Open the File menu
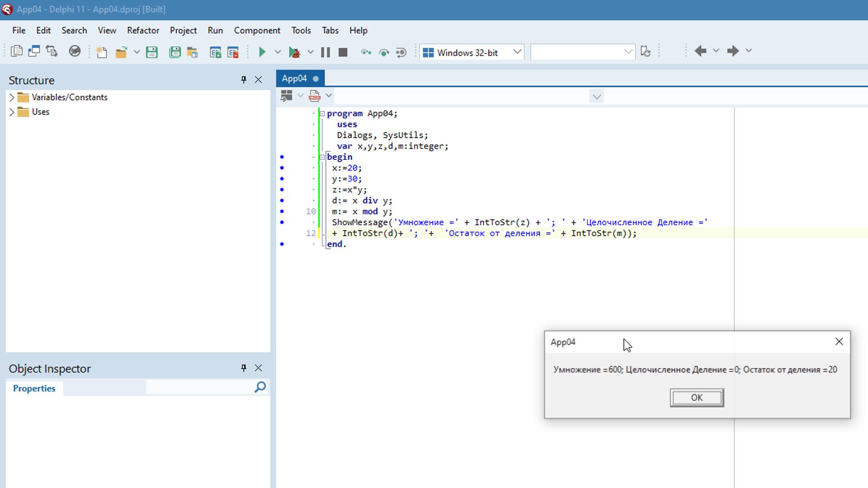The height and width of the screenshot is (488, 868). coord(19,30)
